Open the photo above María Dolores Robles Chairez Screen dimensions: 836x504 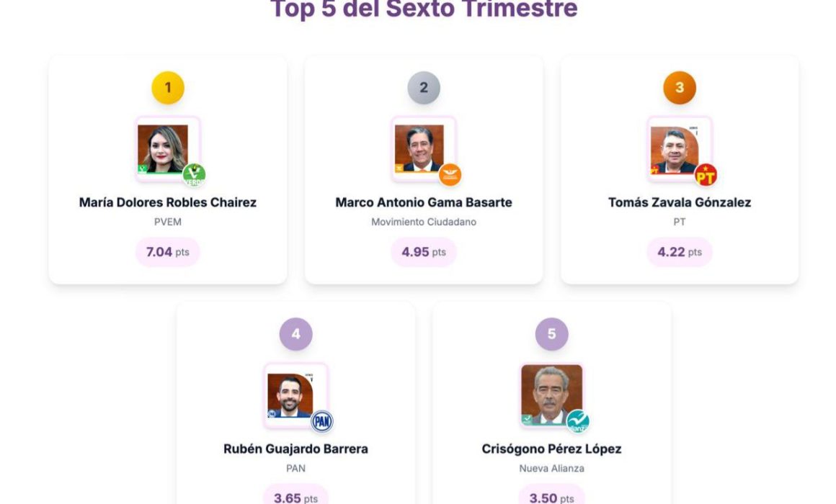tap(164, 148)
